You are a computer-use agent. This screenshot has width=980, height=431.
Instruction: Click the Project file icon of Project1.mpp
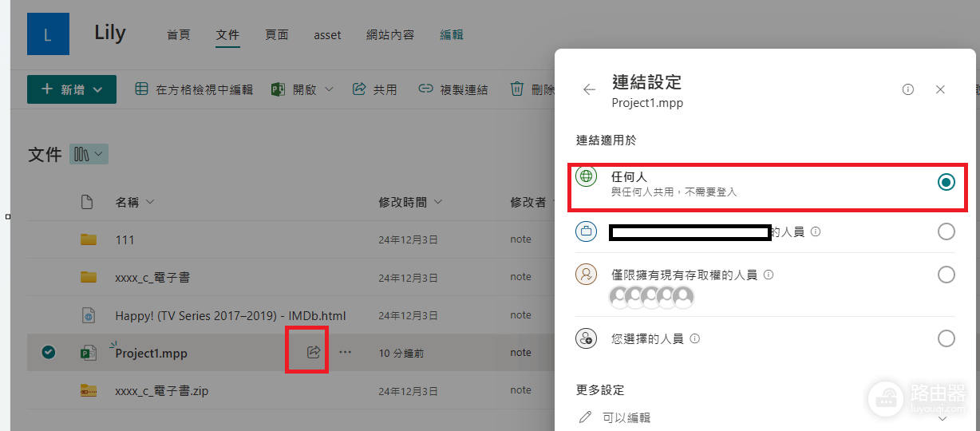(x=88, y=353)
